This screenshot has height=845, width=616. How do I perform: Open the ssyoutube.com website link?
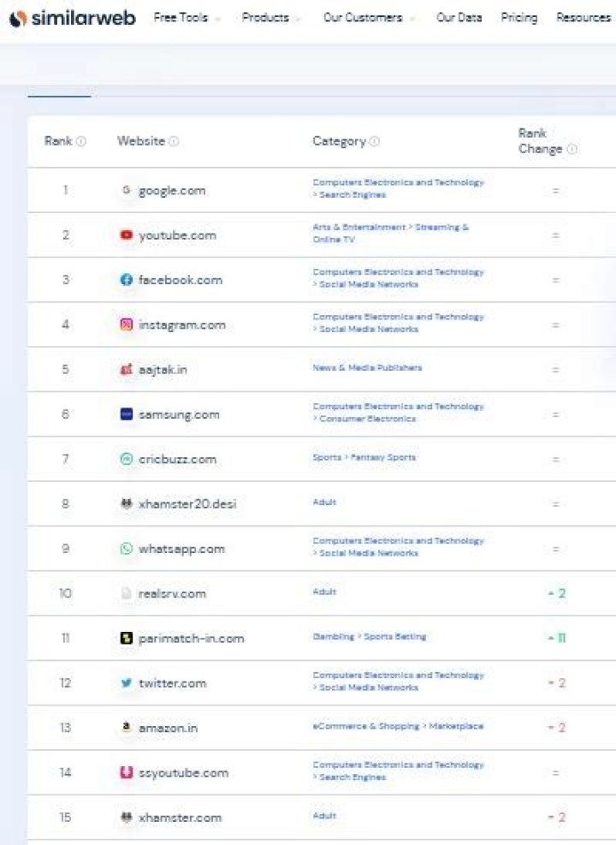pyautogui.click(x=184, y=773)
